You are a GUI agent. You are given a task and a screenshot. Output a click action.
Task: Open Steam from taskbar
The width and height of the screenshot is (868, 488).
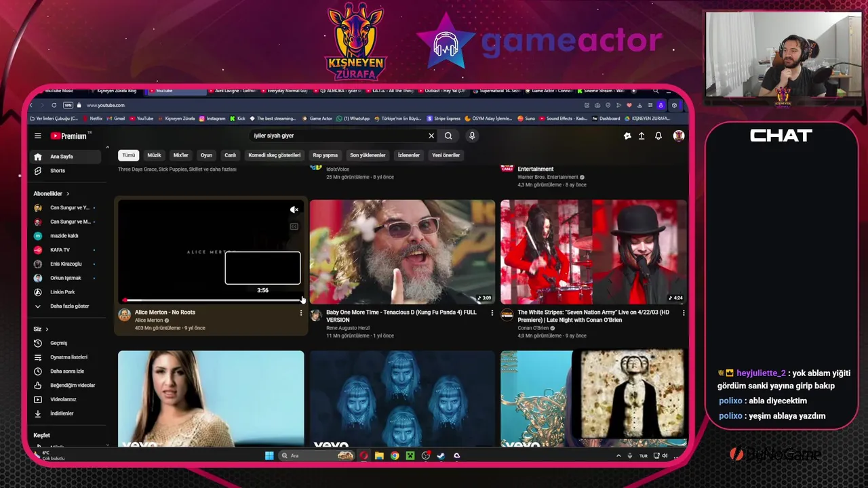tap(441, 455)
